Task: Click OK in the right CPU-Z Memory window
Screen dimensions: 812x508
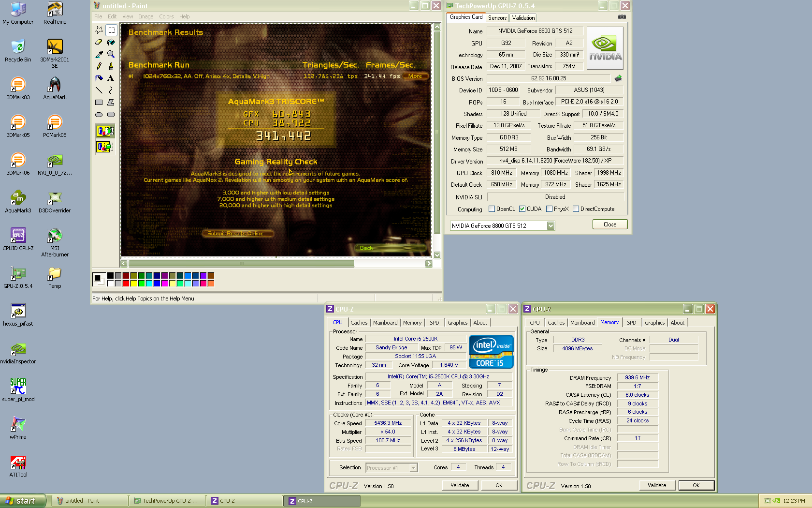Action: [696, 485]
